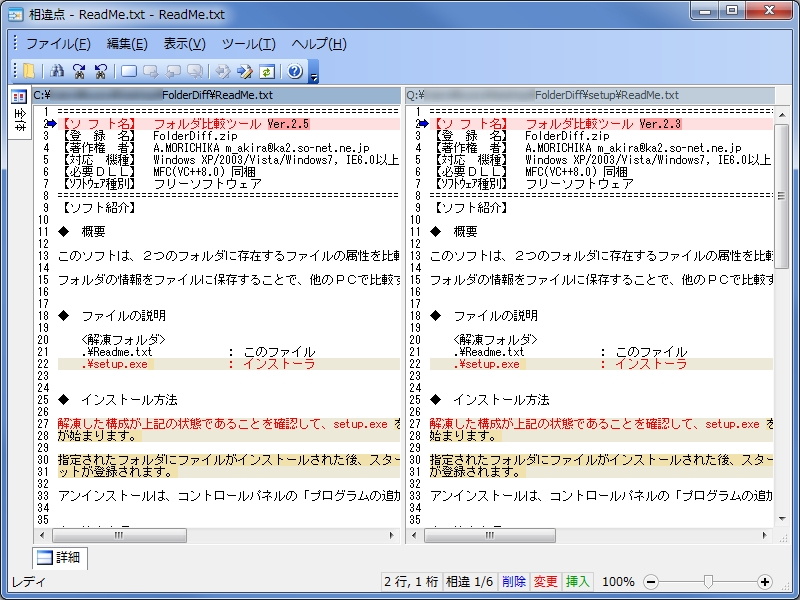Open a file using the folder toolbar icon
This screenshot has width=800, height=600.
(x=27, y=70)
